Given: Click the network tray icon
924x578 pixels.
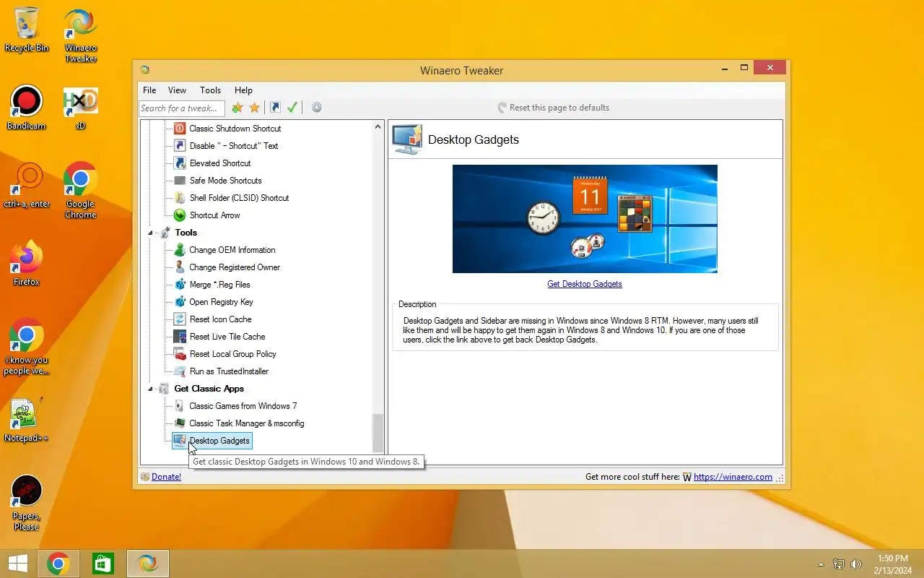Looking at the screenshot, I should (839, 564).
